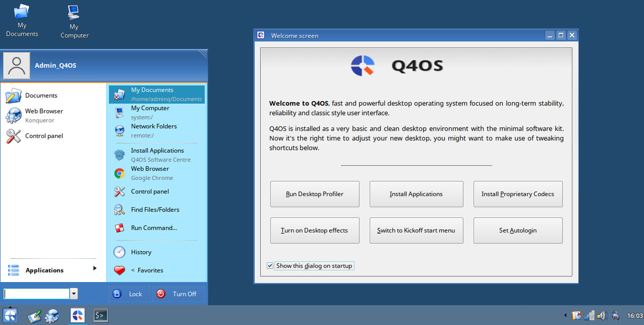Click the Admin_Q4OS user avatar
644x325 pixels.
[17, 66]
